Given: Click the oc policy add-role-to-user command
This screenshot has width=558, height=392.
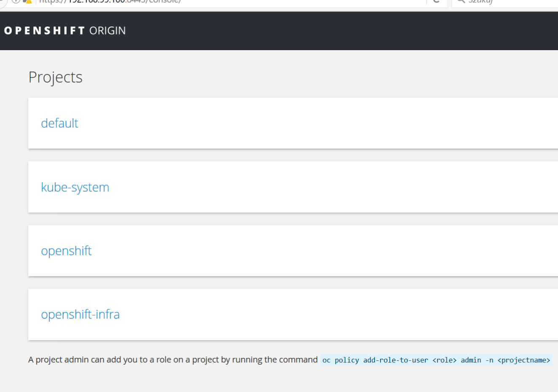Looking at the screenshot, I should [x=375, y=360].
